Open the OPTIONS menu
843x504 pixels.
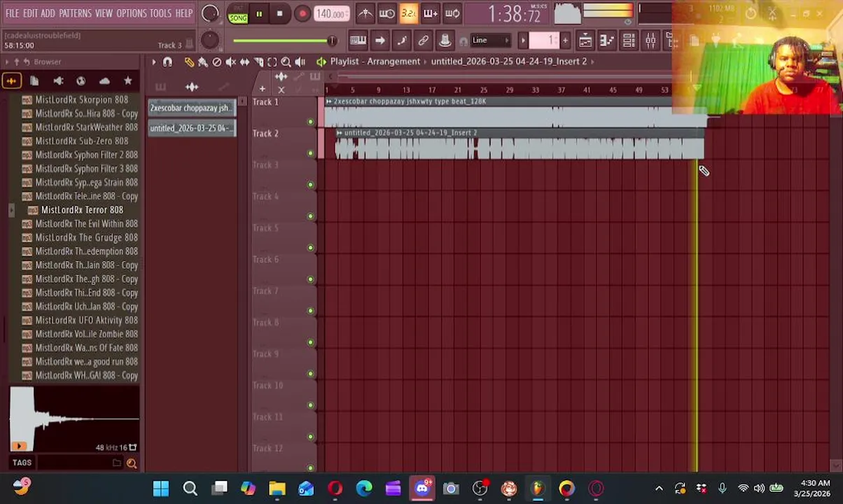(x=132, y=13)
